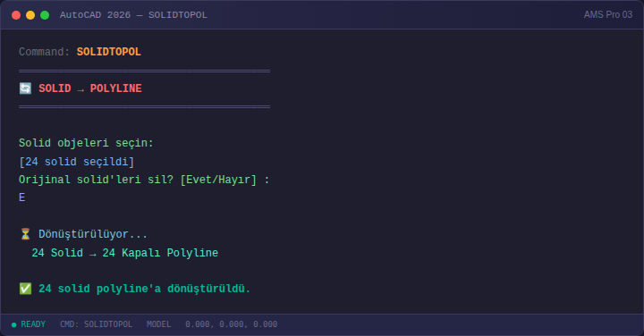Screen dimensions: 644x336
Task: Click the line '24 Solid → 24 Kapalı Polyline'
Action: pyautogui.click(x=125, y=253)
